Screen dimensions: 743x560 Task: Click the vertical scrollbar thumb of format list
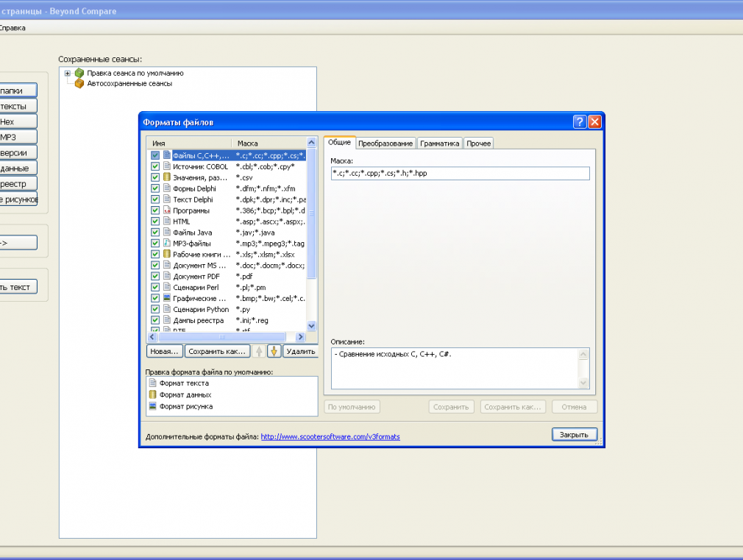pos(311,213)
